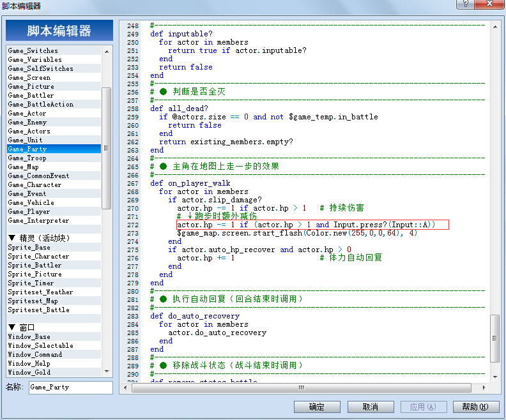Screen dimensions: 506x420
Task: Select Game_Interpreter script
Action: tap(54, 220)
